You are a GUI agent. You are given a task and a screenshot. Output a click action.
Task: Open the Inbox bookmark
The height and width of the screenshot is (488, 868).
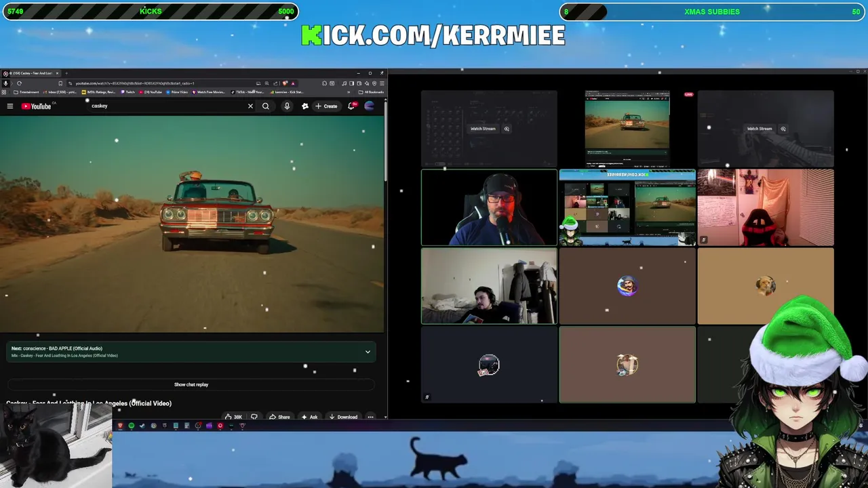click(60, 91)
